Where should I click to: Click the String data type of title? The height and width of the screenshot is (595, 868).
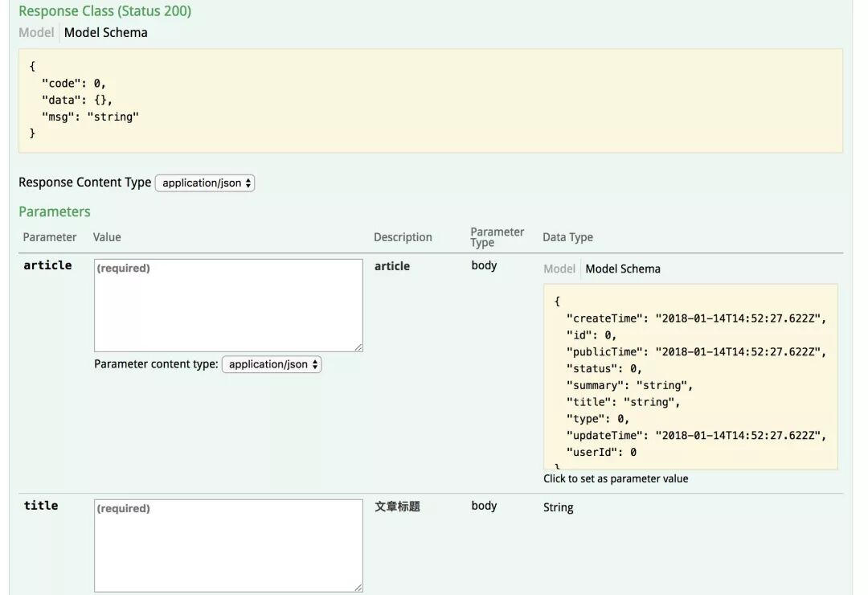pos(559,507)
